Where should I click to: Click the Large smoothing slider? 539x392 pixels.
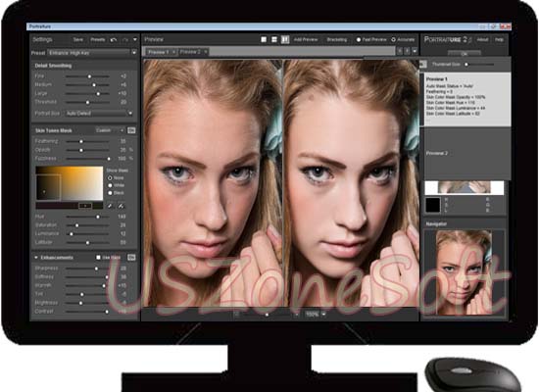(x=87, y=93)
